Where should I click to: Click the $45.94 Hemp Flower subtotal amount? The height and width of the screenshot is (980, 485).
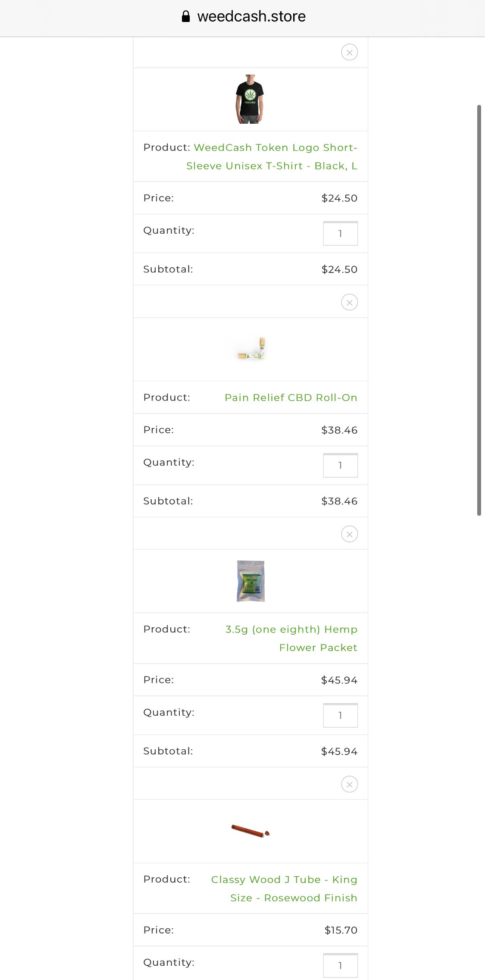tap(339, 751)
